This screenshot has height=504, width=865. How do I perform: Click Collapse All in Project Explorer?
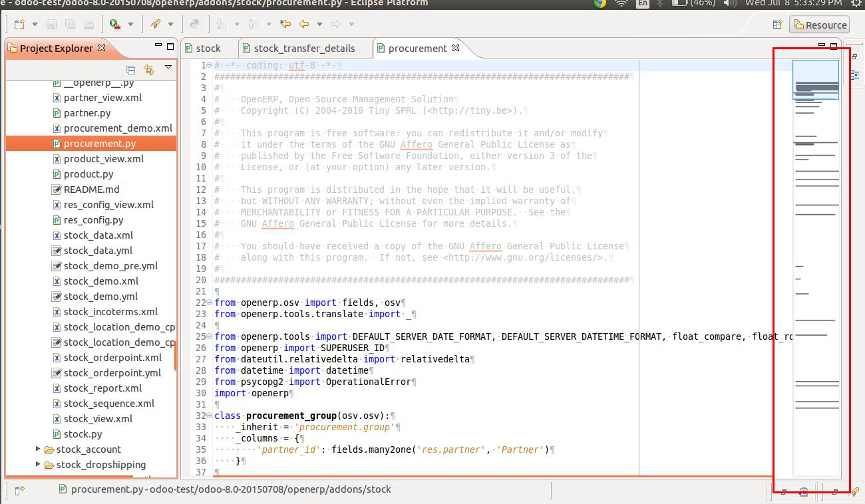(x=130, y=69)
